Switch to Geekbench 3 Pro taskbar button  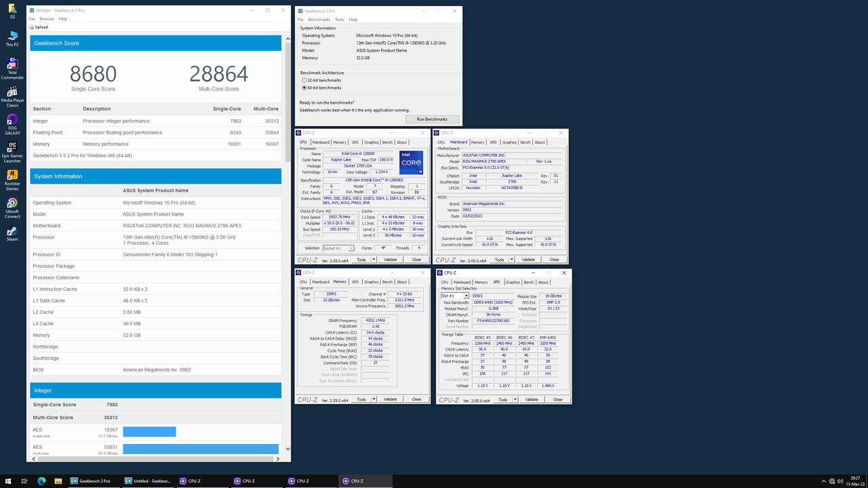click(x=94, y=481)
